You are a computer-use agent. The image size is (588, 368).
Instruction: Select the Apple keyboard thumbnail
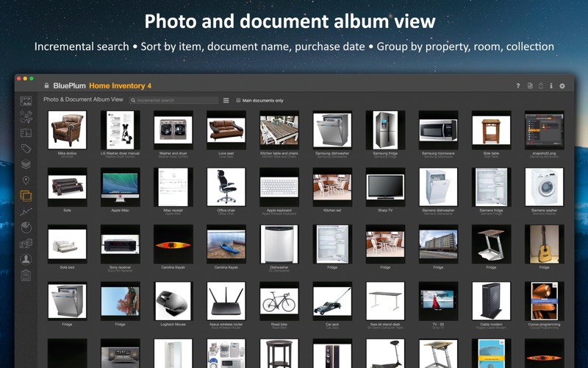[x=279, y=187]
